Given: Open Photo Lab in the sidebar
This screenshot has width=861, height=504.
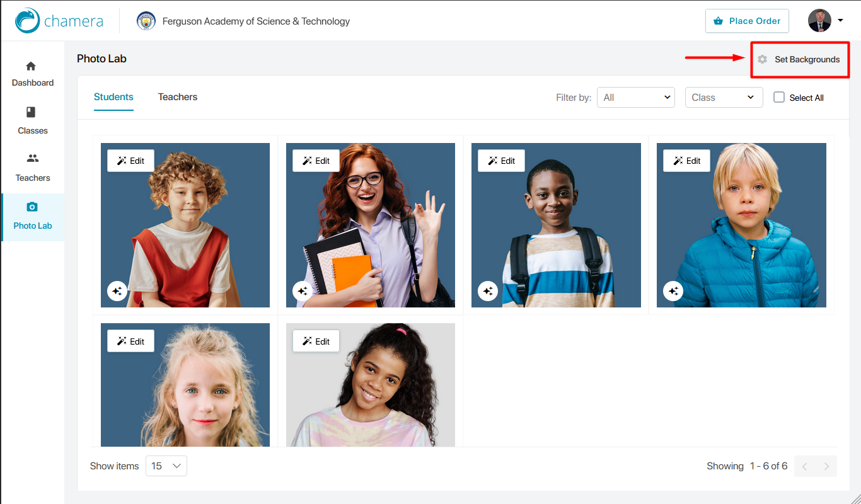Looking at the screenshot, I should [x=33, y=217].
